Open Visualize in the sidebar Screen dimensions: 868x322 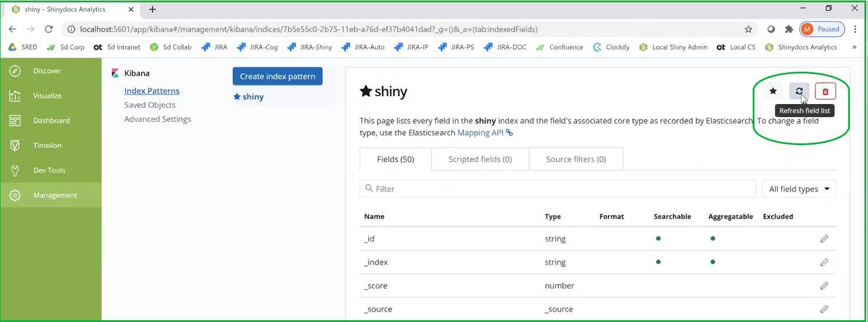tap(47, 96)
